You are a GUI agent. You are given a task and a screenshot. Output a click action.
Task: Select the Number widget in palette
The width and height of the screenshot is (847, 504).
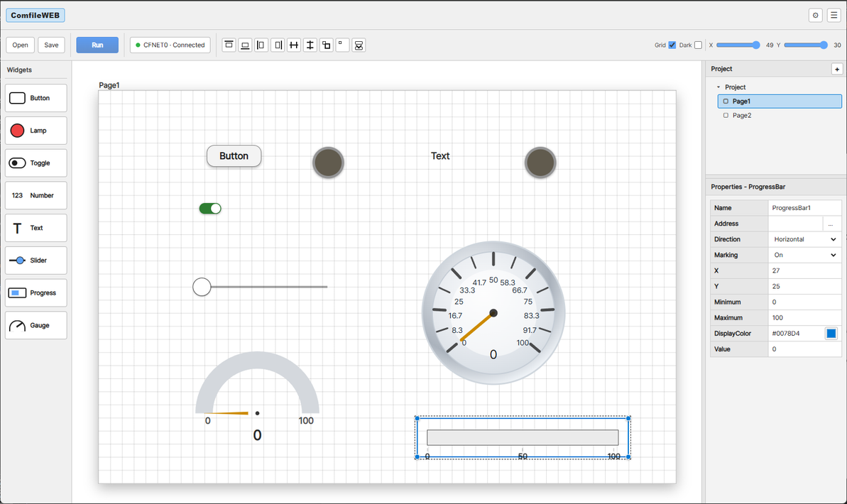click(36, 195)
